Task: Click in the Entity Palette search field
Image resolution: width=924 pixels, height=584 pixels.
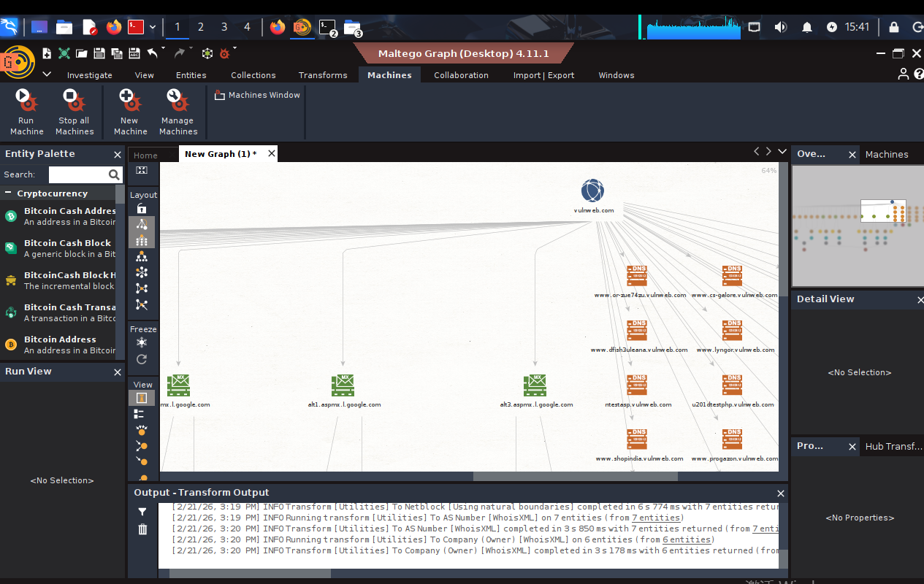Action: point(77,174)
